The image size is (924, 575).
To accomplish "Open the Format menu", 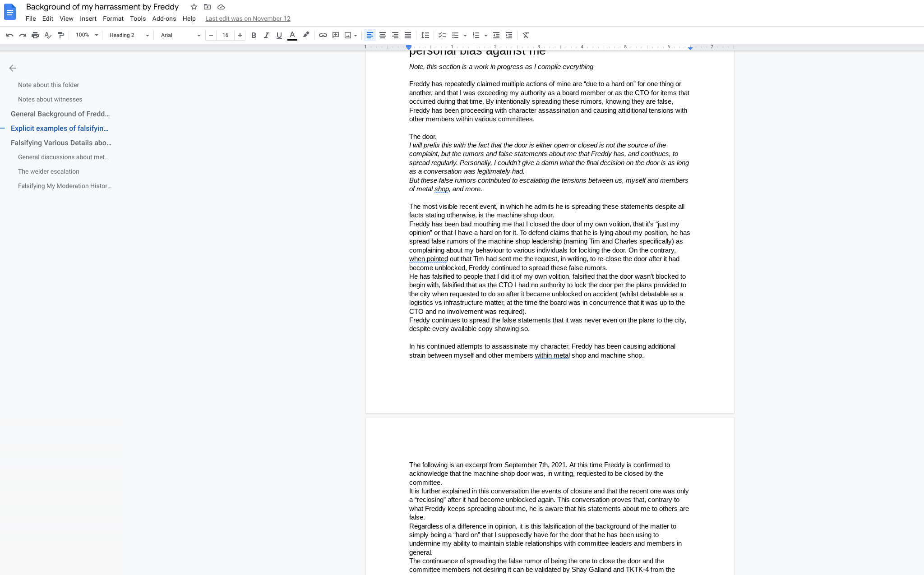I will [x=113, y=18].
